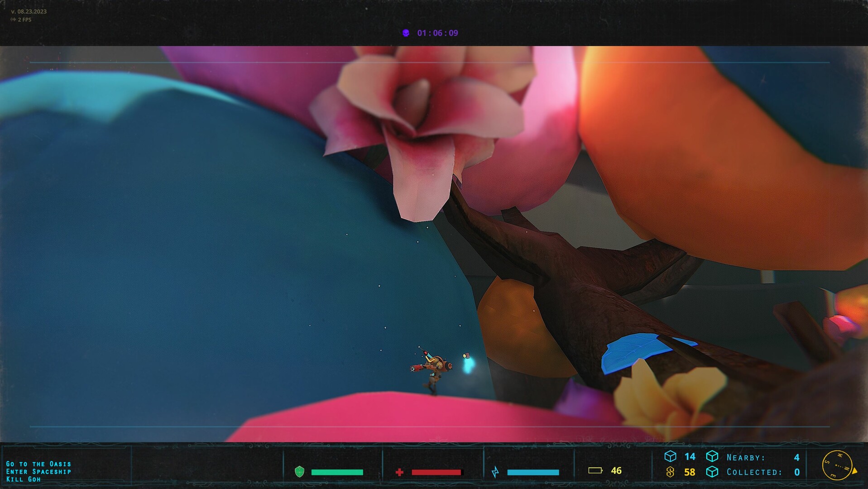Click the yellow battery ammo icon
868x489 pixels.
[x=595, y=470]
